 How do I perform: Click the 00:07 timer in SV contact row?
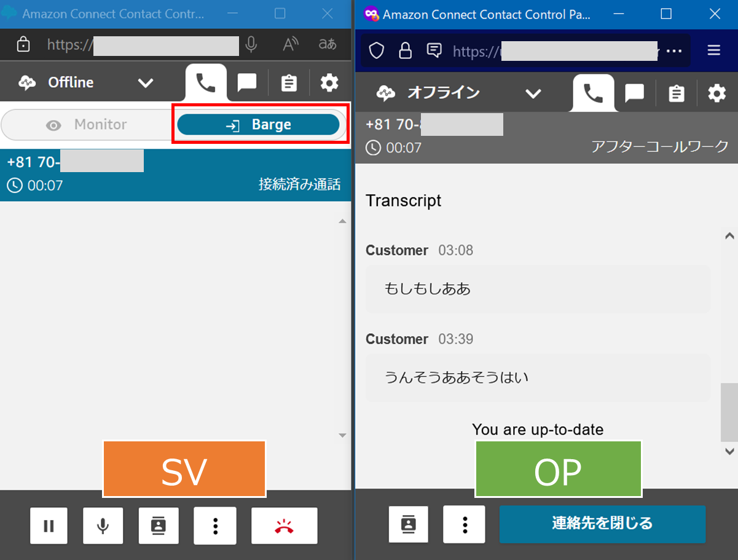pyautogui.click(x=35, y=185)
